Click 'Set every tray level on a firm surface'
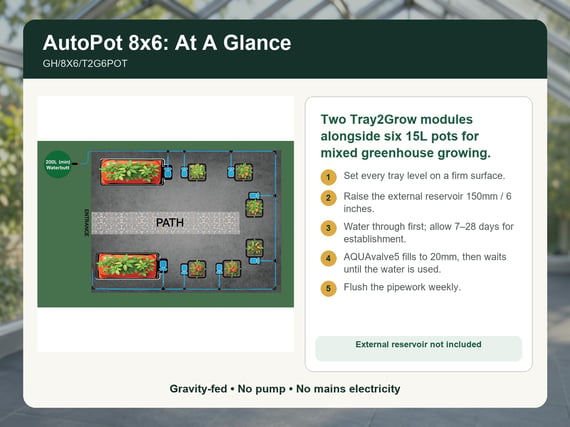The width and height of the screenshot is (570, 427). point(424,176)
